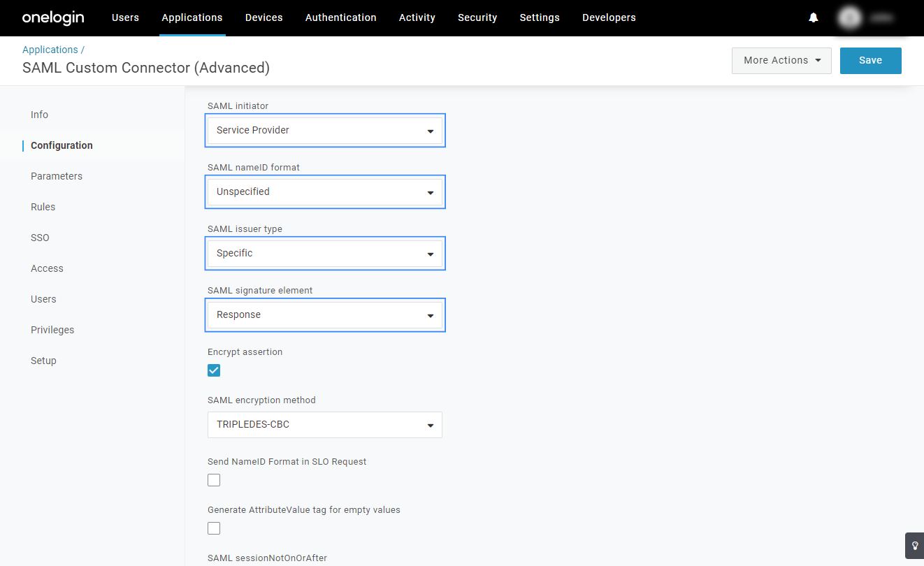This screenshot has height=566, width=924.
Task: Open the notifications bell
Action: [x=814, y=17]
